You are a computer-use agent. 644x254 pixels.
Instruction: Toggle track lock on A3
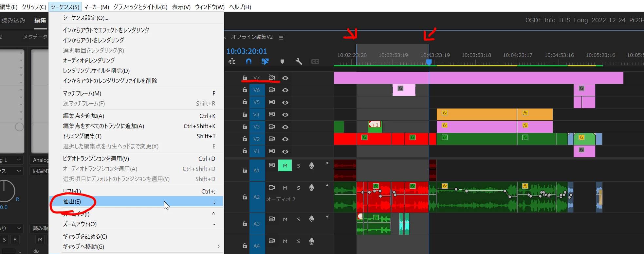[245, 224]
